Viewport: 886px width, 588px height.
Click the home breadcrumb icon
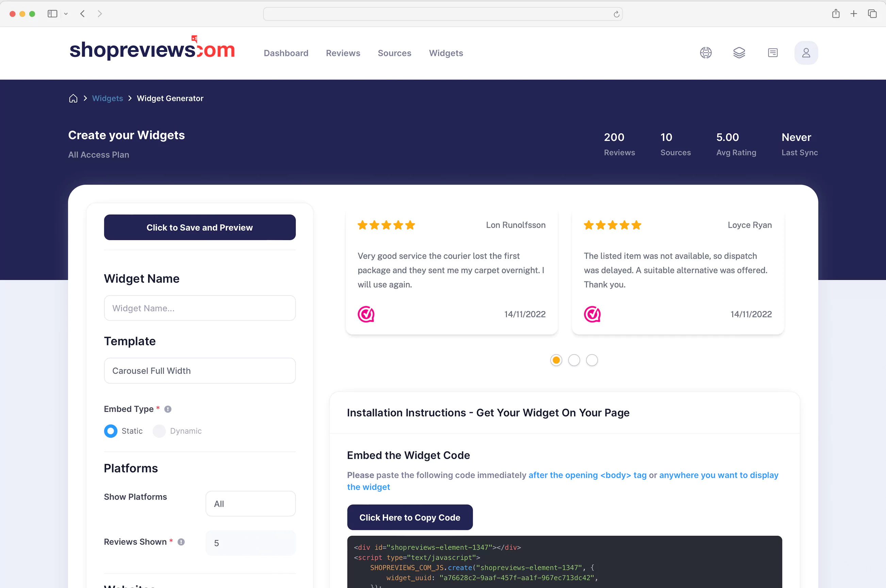[73, 98]
